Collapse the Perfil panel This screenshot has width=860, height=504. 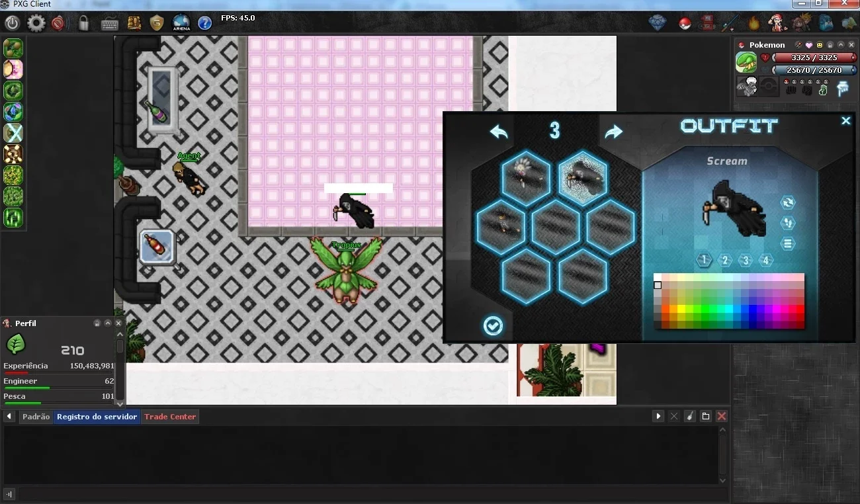pos(108,323)
